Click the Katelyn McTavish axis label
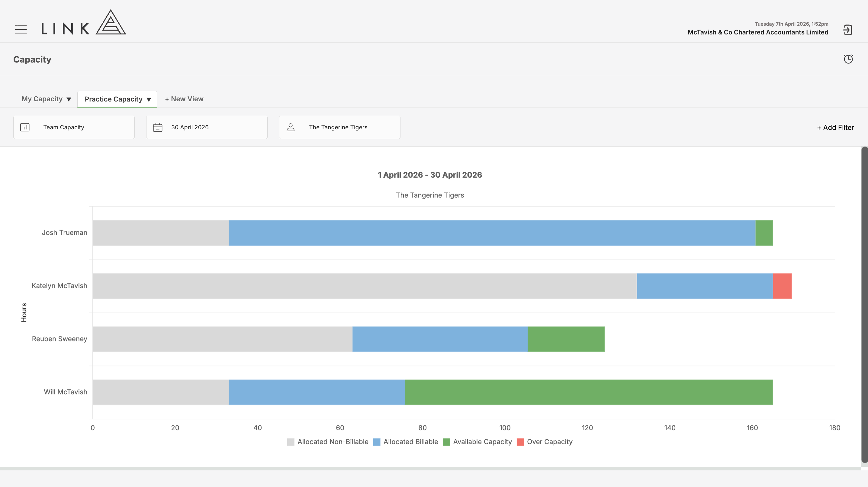The height and width of the screenshot is (487, 868). [x=59, y=286]
